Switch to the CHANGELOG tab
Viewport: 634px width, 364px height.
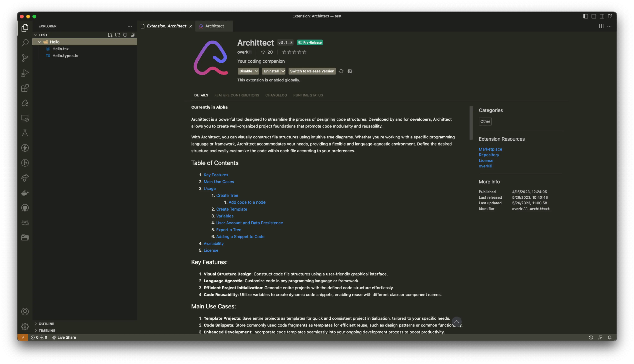pyautogui.click(x=276, y=95)
